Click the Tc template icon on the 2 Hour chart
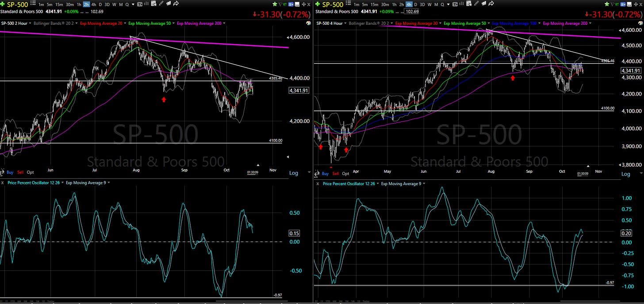The height and width of the screenshot is (304, 644). pyautogui.click(x=140, y=4)
